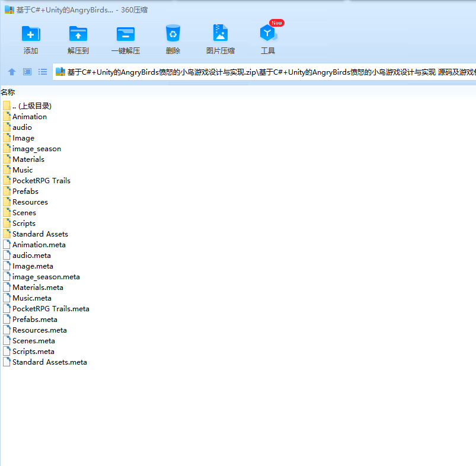Select the PocketRPG Trails.meta file
This screenshot has width=476, height=466.
click(46, 309)
